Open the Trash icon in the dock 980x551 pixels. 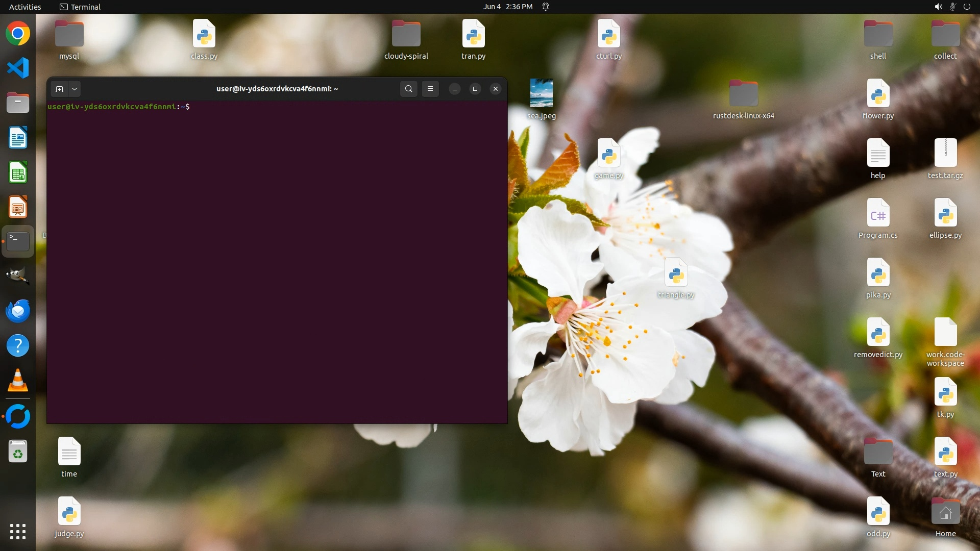coord(18,452)
